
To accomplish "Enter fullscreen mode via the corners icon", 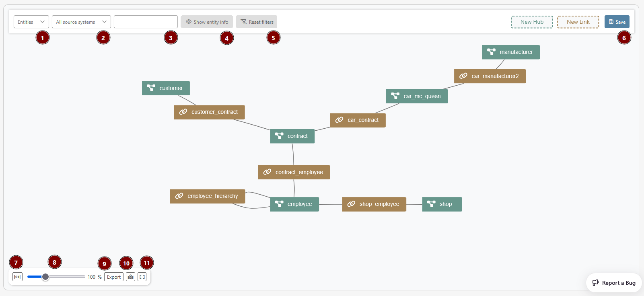I will point(142,277).
